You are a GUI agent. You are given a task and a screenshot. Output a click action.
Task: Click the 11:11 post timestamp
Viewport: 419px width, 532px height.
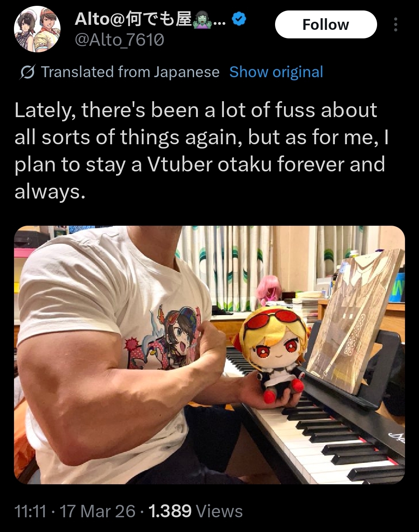(x=30, y=511)
